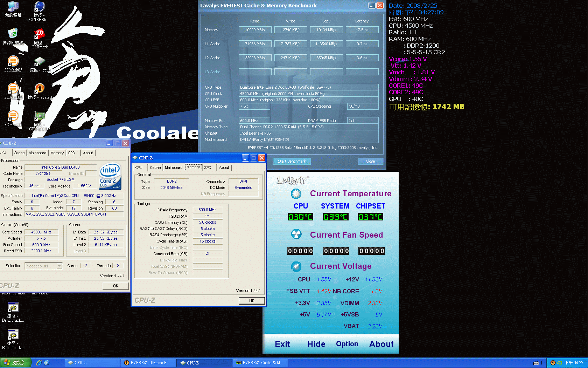Screen dimensions: 588x368
Task: Click Hide in the LANParty monitor
Action: [316, 344]
